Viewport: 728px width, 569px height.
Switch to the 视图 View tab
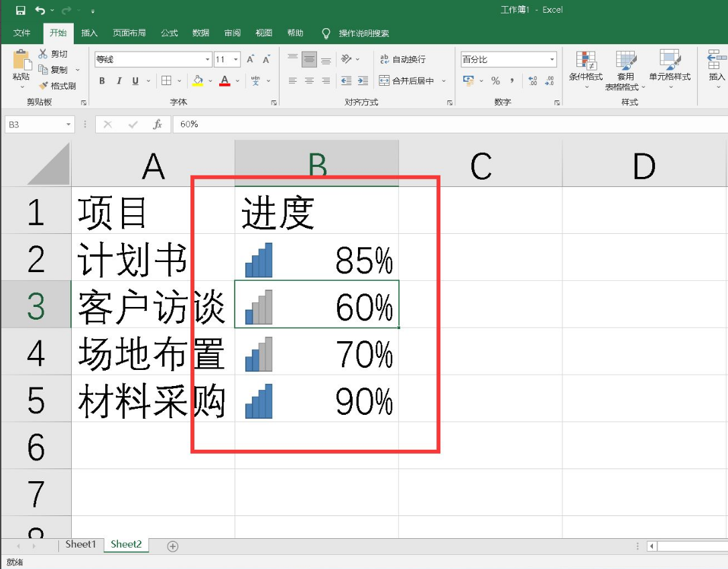point(263,33)
